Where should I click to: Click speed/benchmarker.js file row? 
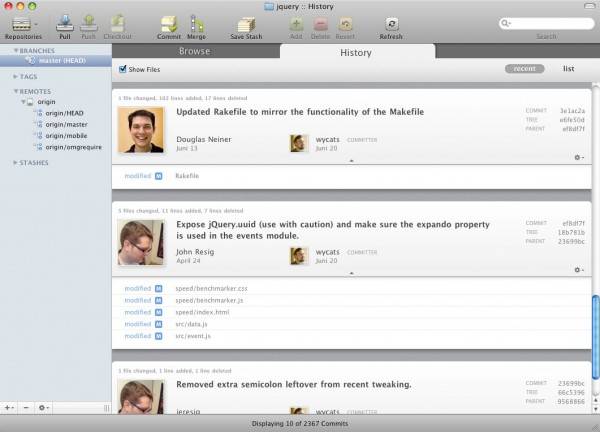[352, 300]
